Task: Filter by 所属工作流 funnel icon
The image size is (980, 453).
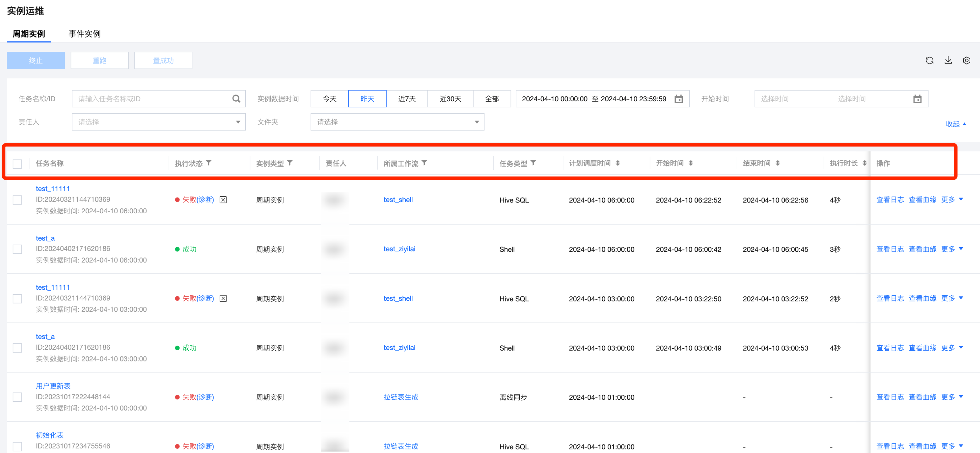Action: pos(424,163)
